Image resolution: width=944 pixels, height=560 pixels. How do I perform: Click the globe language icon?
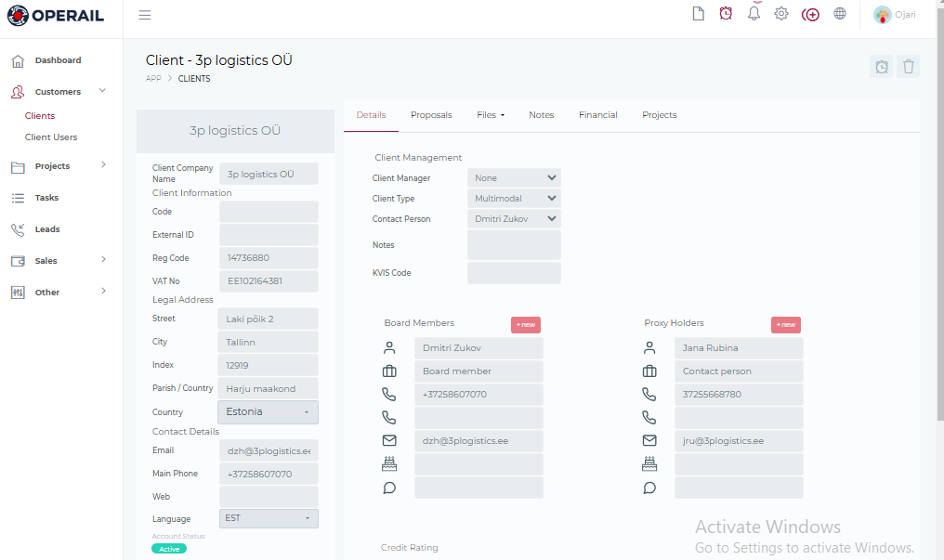pyautogui.click(x=840, y=14)
